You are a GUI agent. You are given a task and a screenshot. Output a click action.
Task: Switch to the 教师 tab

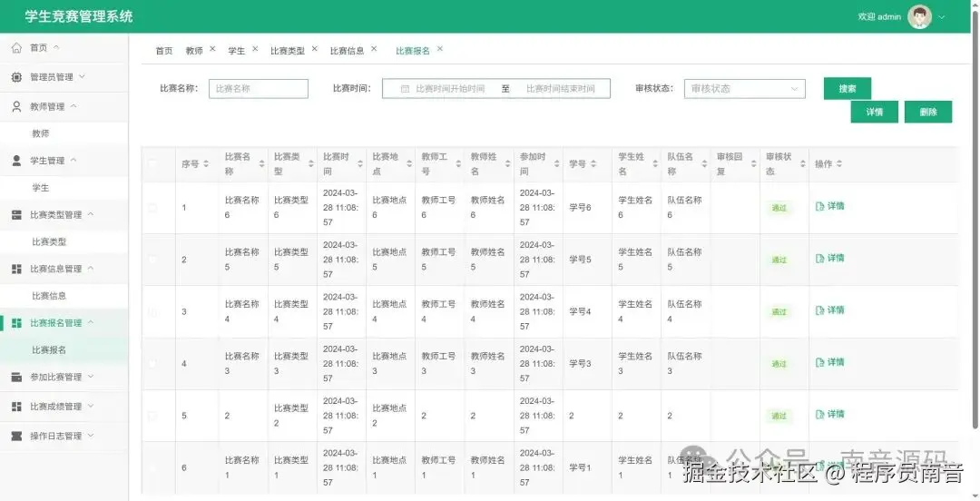point(194,51)
